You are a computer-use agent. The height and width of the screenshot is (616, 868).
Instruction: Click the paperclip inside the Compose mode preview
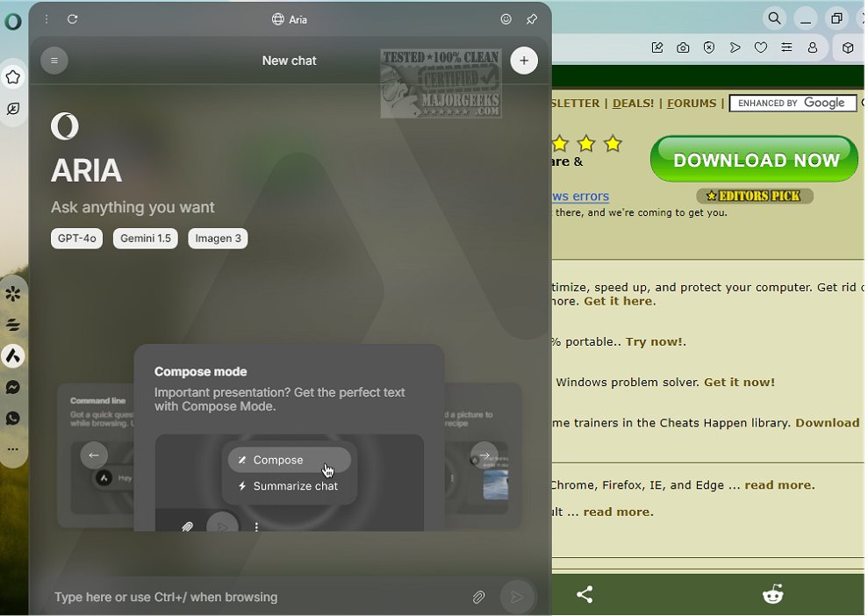click(x=187, y=526)
